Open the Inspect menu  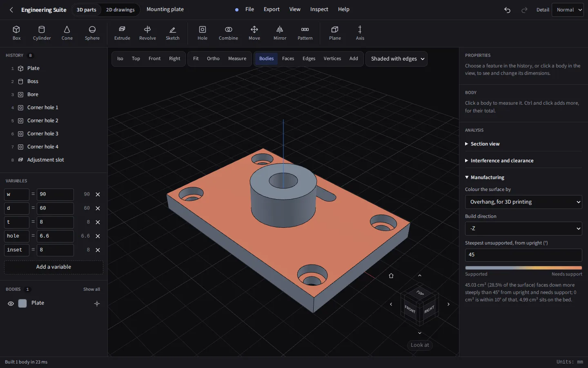tap(319, 9)
